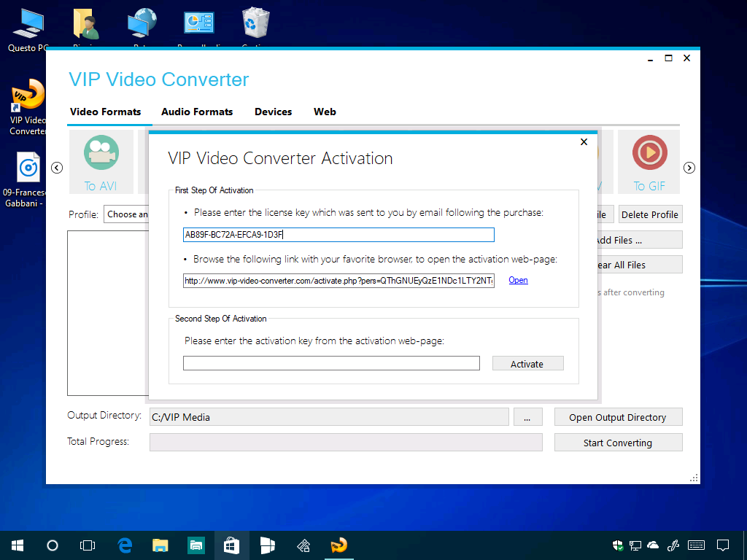The width and height of the screenshot is (747, 560).
Task: Click the output directory browse button
Action: tap(527, 417)
